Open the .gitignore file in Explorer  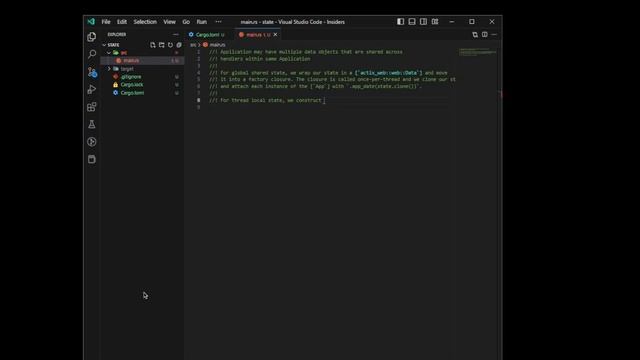coord(142,77)
